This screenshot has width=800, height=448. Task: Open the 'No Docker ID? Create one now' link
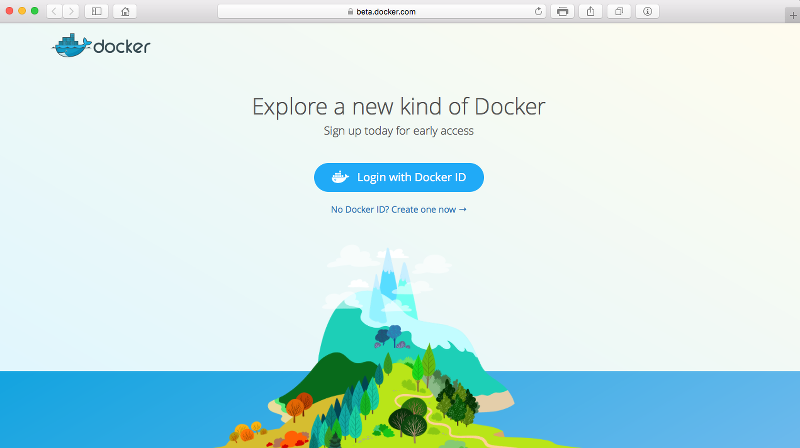[x=398, y=210]
